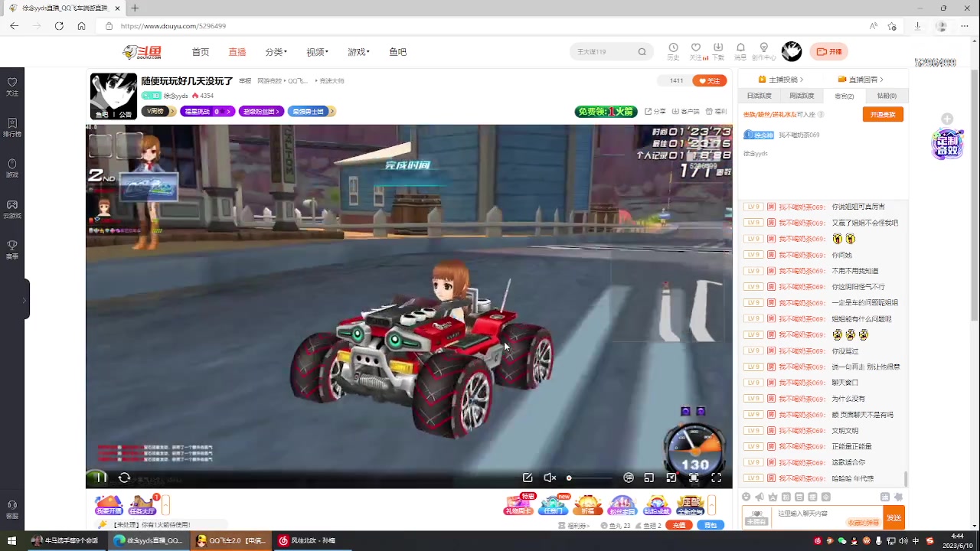This screenshot has width=980, height=551.
Task: Open the 任务大厅 icon below player
Action: [x=142, y=506]
